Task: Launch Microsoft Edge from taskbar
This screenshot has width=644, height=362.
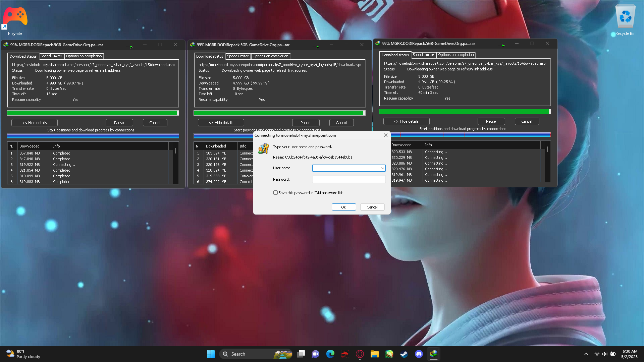Action: point(330,354)
